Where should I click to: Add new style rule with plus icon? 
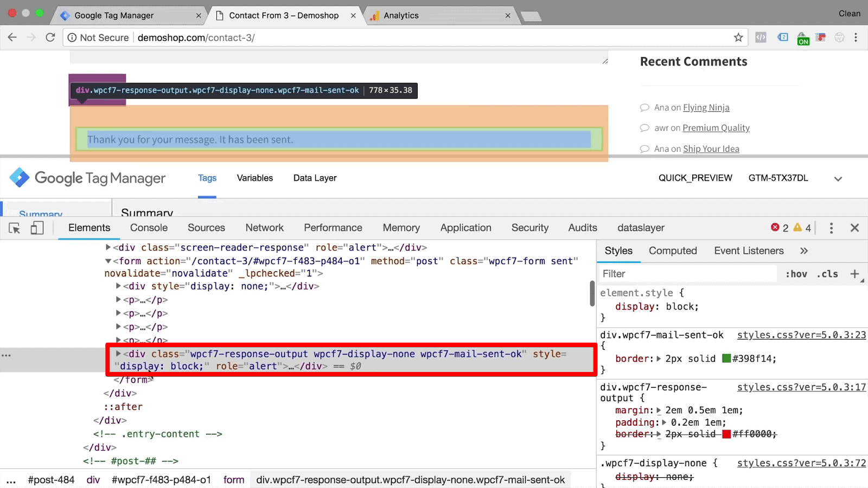854,274
